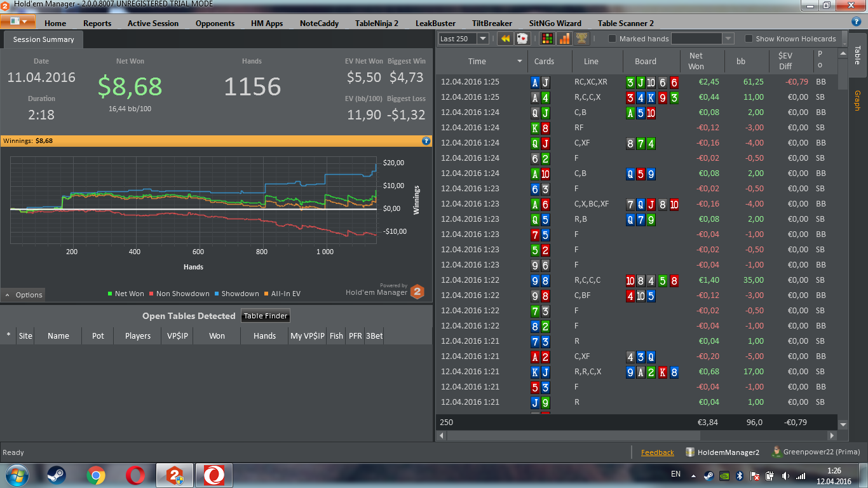The height and width of the screenshot is (488, 868).
Task: Click the hands table scroll down arrow
Action: 843,424
